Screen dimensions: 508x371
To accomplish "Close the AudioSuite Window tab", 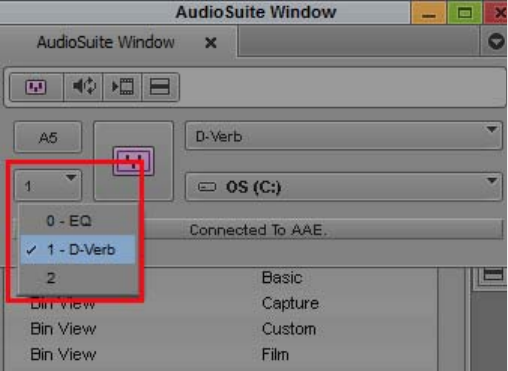I will (211, 43).
